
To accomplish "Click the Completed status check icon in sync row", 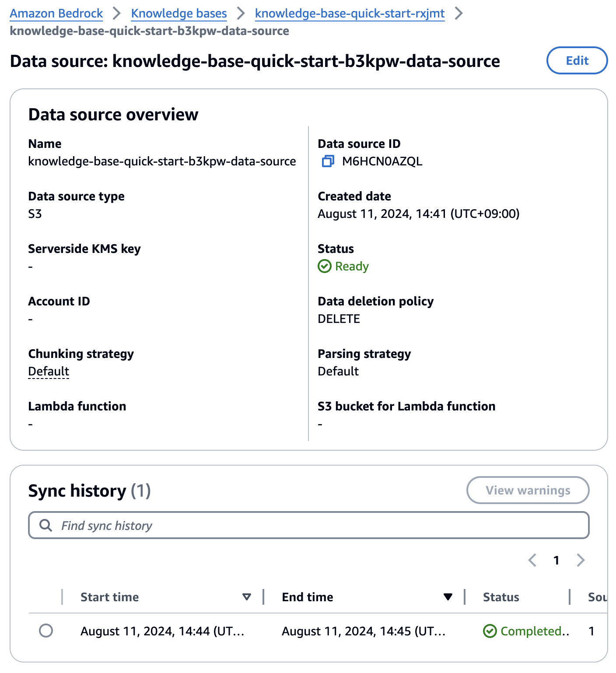I will coord(490,631).
